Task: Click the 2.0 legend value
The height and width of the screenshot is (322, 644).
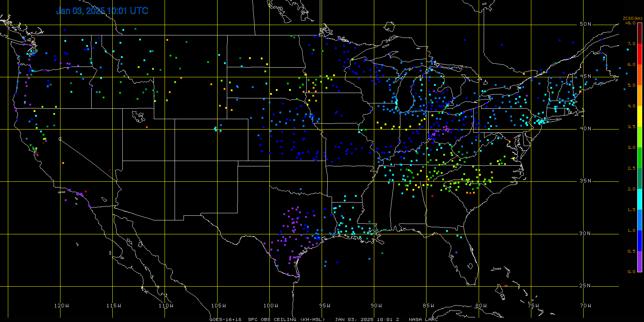Action: pos(631,189)
